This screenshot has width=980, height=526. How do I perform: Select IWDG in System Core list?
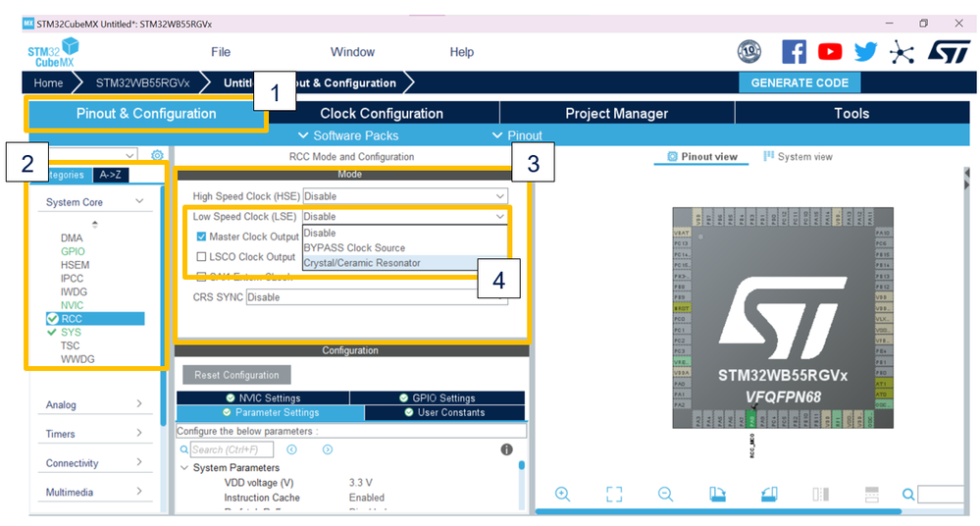coord(74,292)
